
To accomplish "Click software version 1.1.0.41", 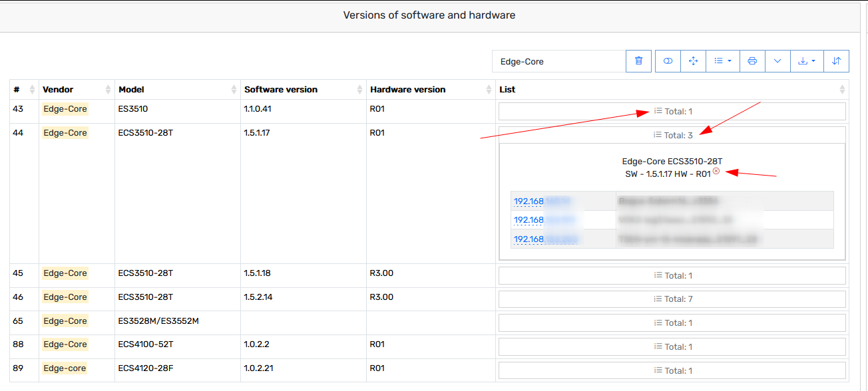I will tap(258, 109).
